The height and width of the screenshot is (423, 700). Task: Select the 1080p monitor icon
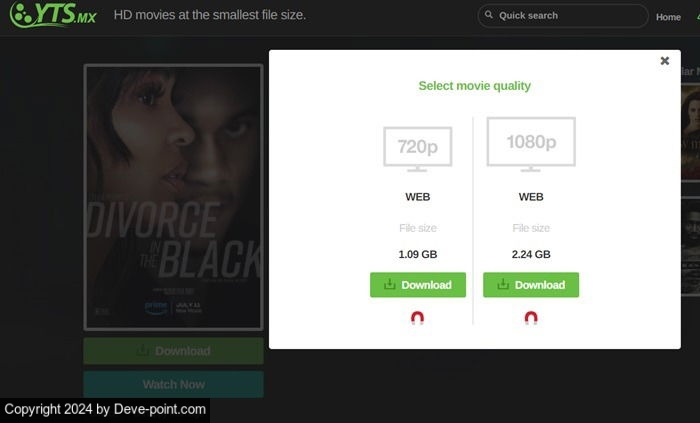[x=531, y=145]
